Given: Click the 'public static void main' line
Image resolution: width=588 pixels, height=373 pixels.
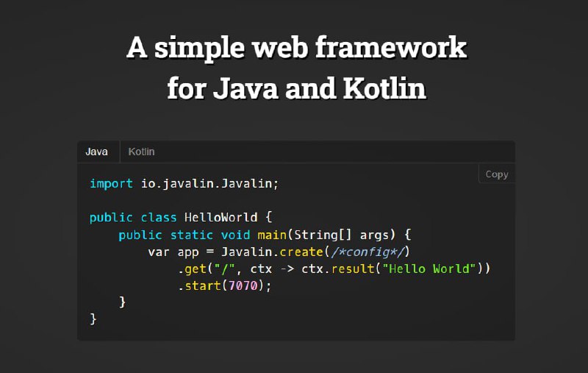Looking at the screenshot, I should click(265, 235).
